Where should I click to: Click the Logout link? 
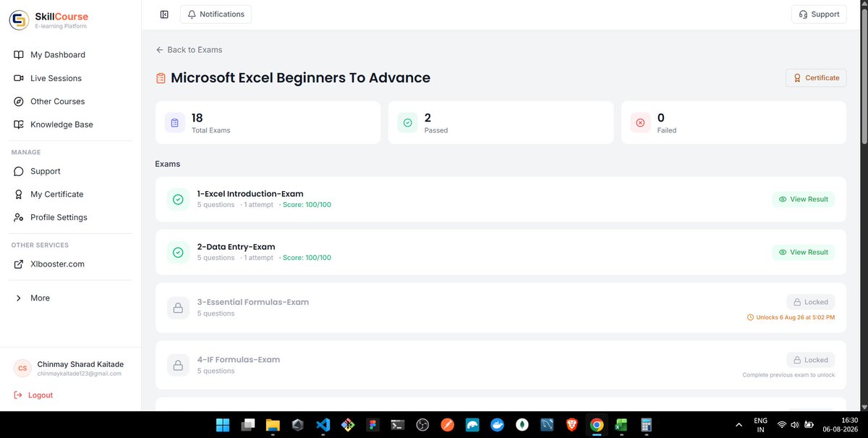click(33, 395)
